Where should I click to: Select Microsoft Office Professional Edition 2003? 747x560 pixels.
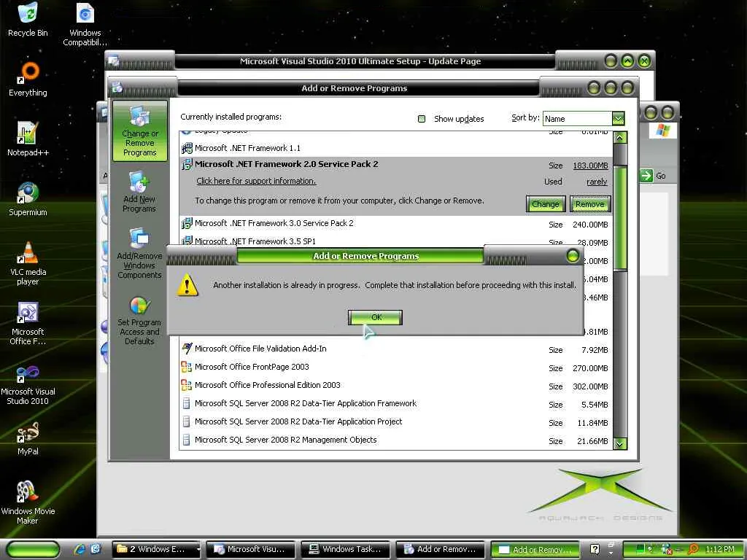pyautogui.click(x=395, y=385)
